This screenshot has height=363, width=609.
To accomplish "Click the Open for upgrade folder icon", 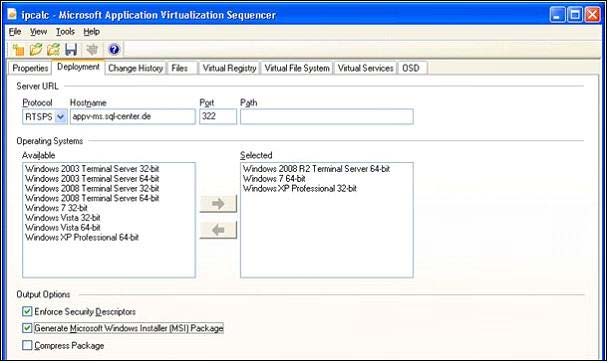I will (x=54, y=50).
